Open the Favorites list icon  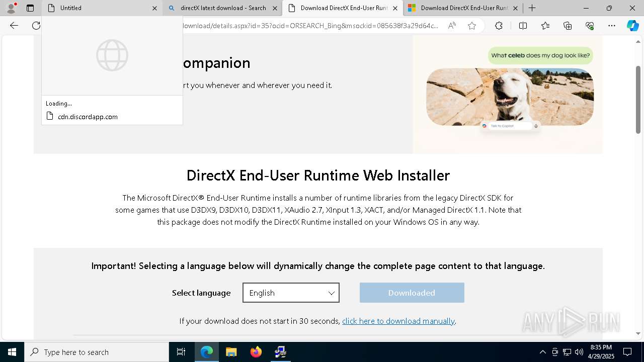coord(545,26)
